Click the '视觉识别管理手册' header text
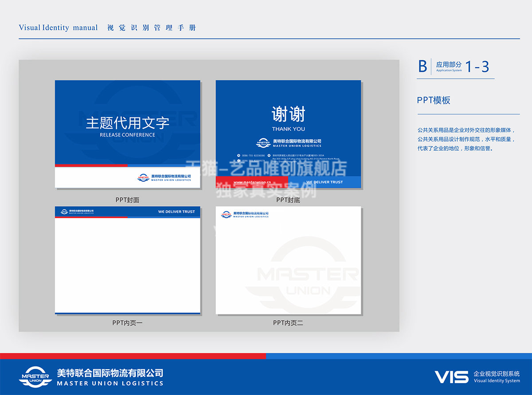Viewport: 532px width, 395px height. [x=152, y=27]
